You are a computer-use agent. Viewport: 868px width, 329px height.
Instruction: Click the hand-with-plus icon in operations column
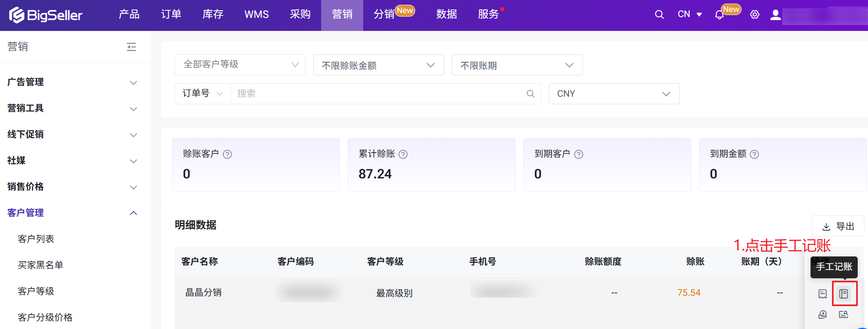[x=822, y=314]
